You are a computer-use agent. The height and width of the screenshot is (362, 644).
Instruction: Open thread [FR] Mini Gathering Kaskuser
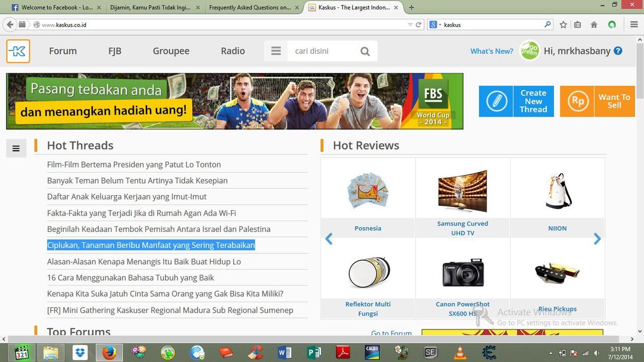(x=170, y=310)
